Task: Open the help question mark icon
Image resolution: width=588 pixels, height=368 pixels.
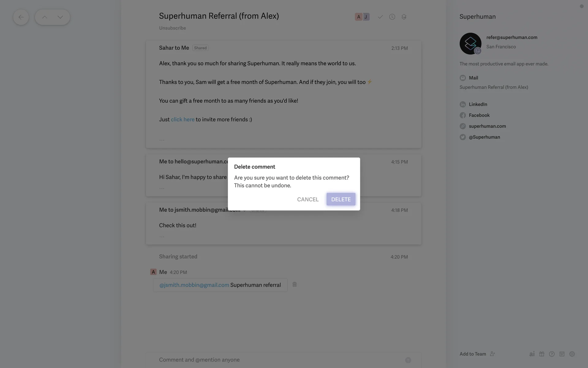Action: point(552,354)
